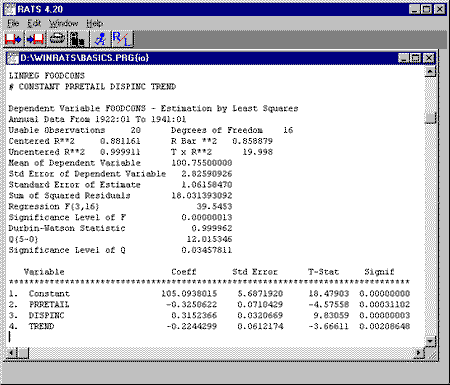This screenshot has height=385, width=450.
Task: Click the 'Dependent Variable FOODCONS' header line
Action: coord(153,108)
